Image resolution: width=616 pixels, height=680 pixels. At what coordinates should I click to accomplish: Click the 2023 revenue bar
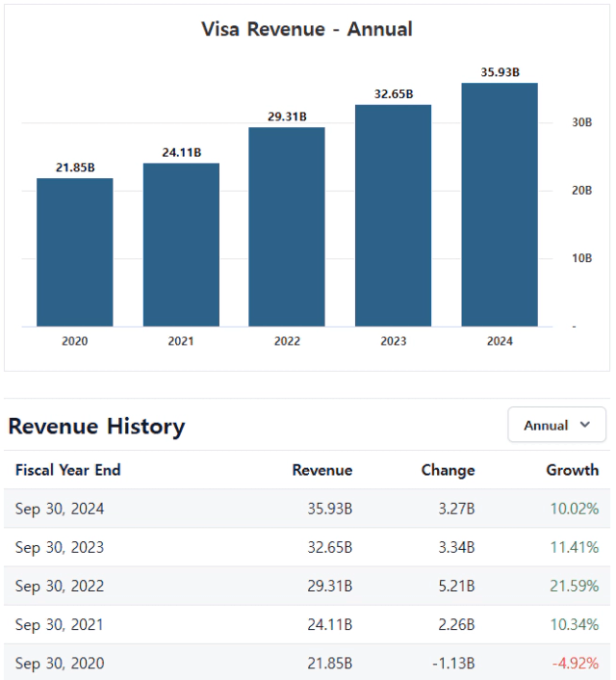pos(394,216)
